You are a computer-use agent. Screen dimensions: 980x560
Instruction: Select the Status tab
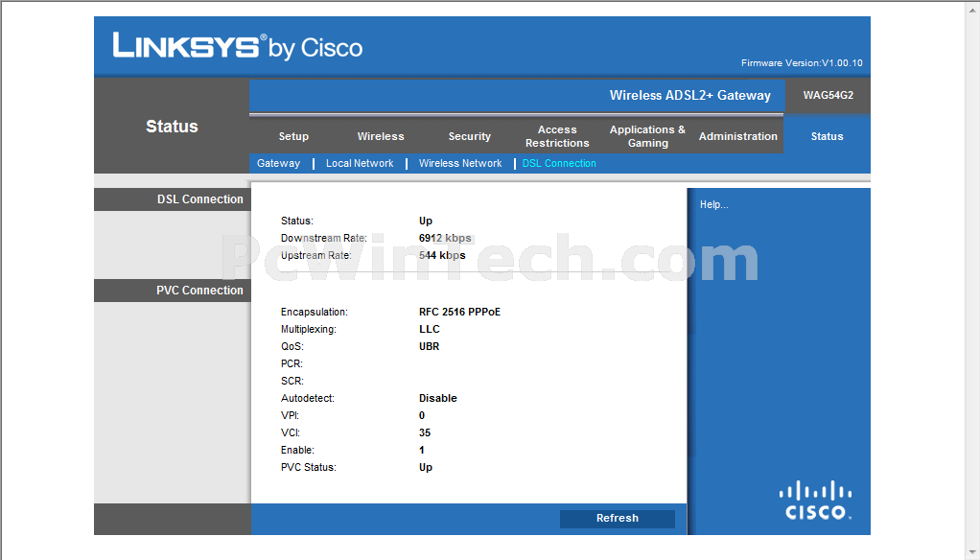tap(827, 136)
